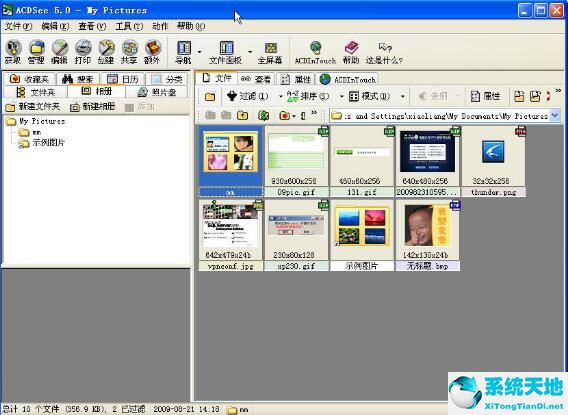Viewport: 568px width, 415px height.
Task: Click the 获取 (Acquire) toolbar icon
Action: click(x=13, y=48)
